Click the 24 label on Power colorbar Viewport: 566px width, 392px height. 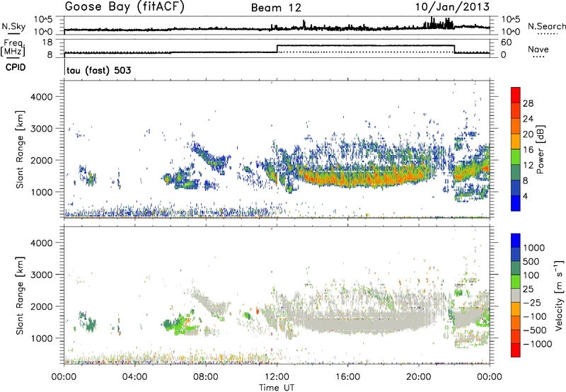coord(528,119)
